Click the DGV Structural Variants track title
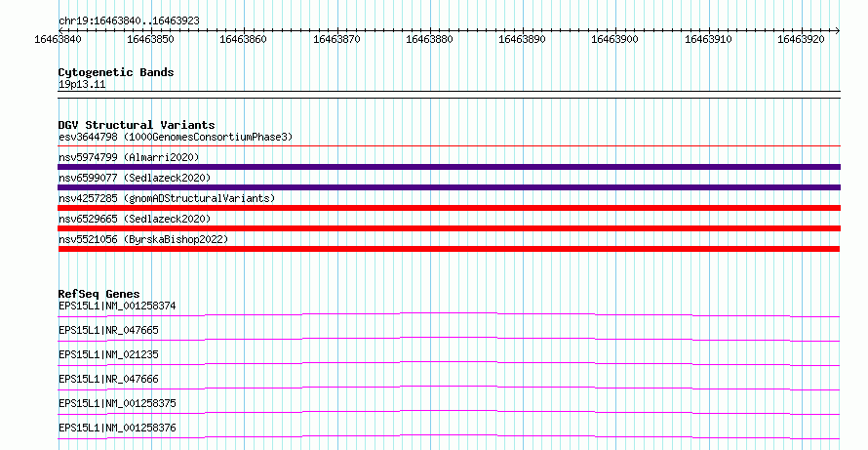868x450 pixels. [137, 125]
